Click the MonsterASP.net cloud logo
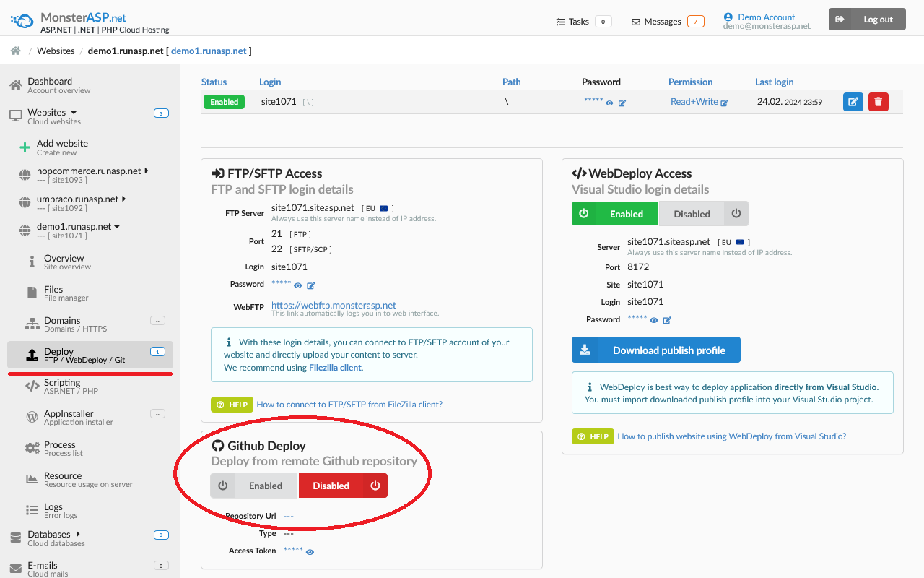The width and height of the screenshot is (924, 578). click(x=22, y=20)
